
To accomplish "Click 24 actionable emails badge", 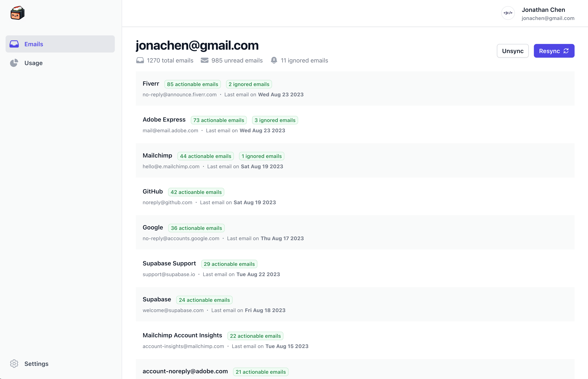I will point(204,300).
